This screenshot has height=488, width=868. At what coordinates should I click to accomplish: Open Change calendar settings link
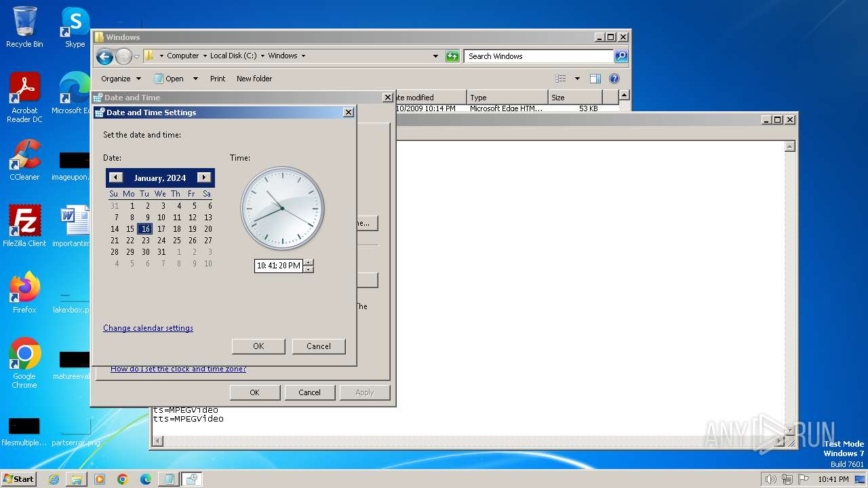coord(148,328)
